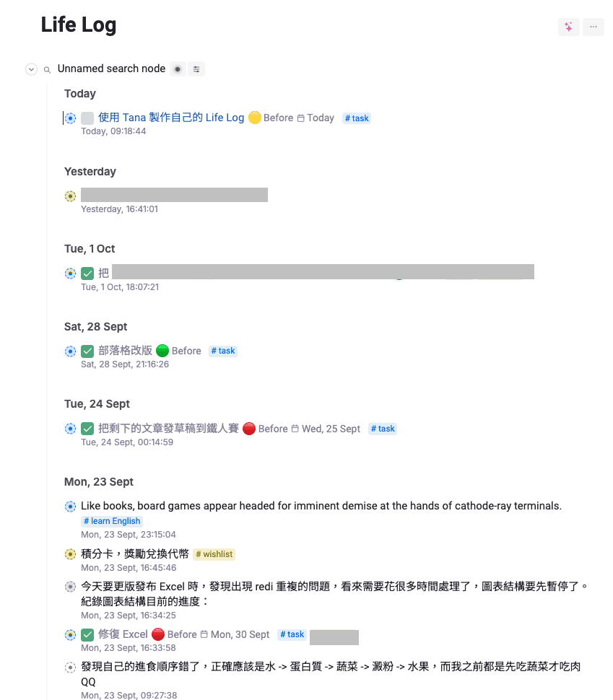Screen dimensions: 613x700
Task: Click the node bullet for 部落格改版
Action: pos(70,351)
